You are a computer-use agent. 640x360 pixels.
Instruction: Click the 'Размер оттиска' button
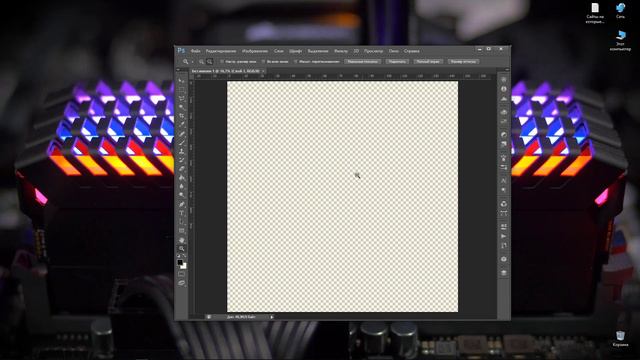coord(463,62)
